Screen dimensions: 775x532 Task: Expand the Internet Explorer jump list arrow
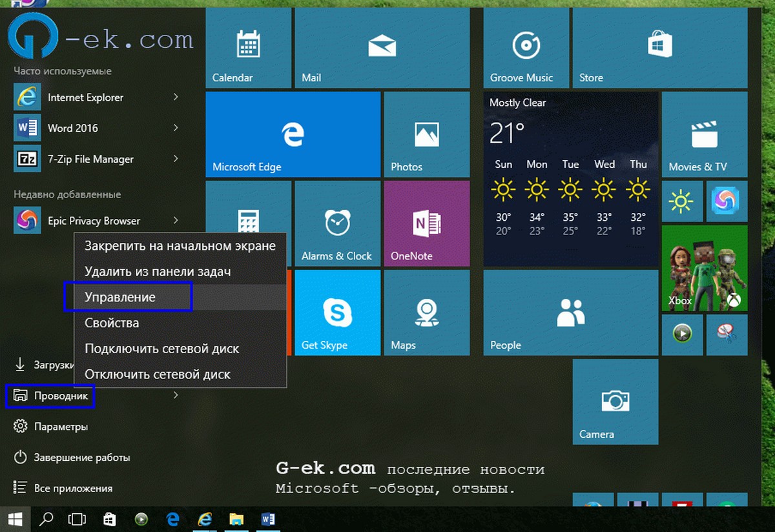click(x=176, y=97)
